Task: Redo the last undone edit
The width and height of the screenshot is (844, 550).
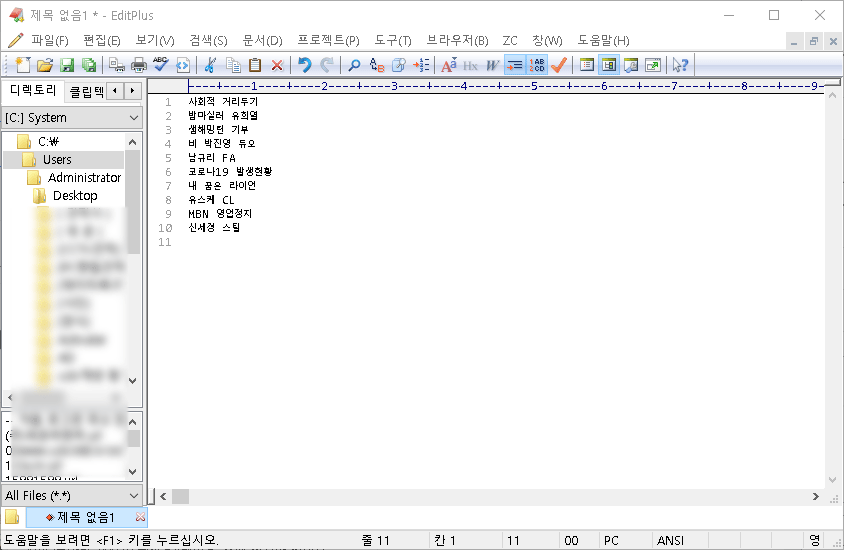Action: 327,65
